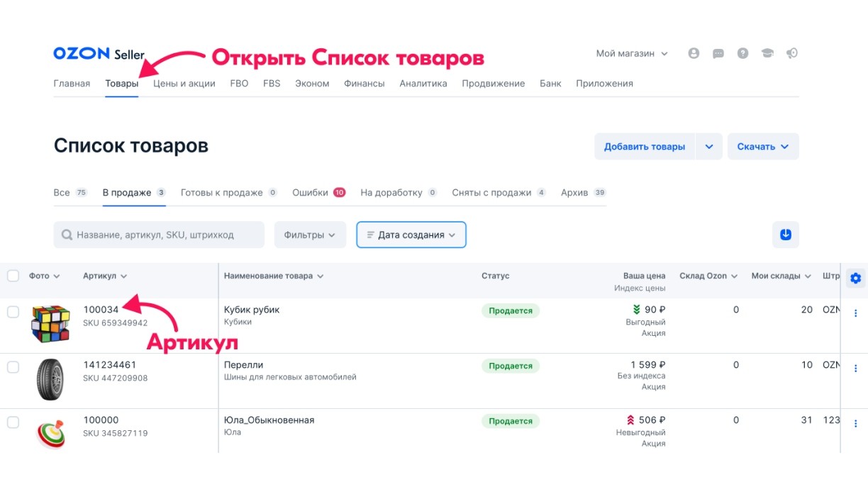
Task: Click the Кубик рубик product name
Action: tap(252, 310)
